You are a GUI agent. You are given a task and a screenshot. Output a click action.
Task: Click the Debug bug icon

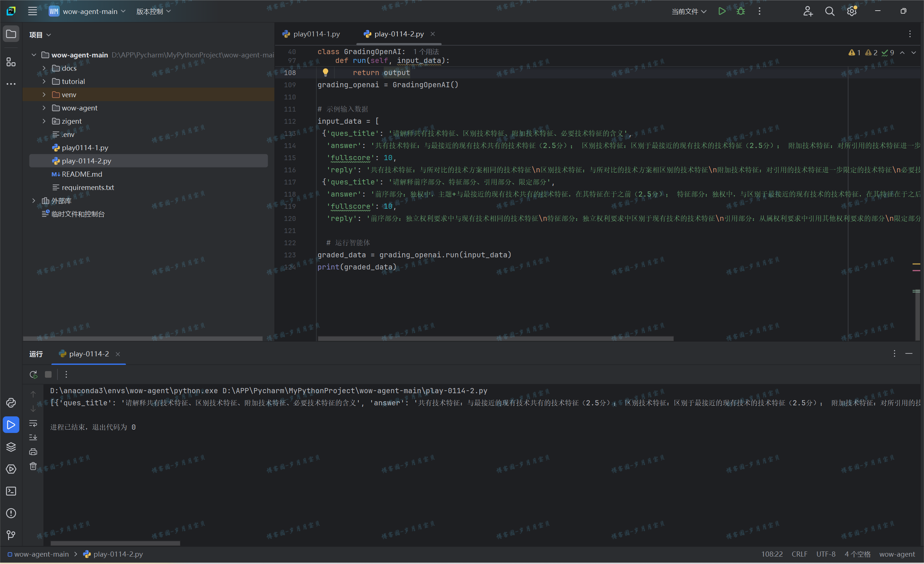point(741,11)
